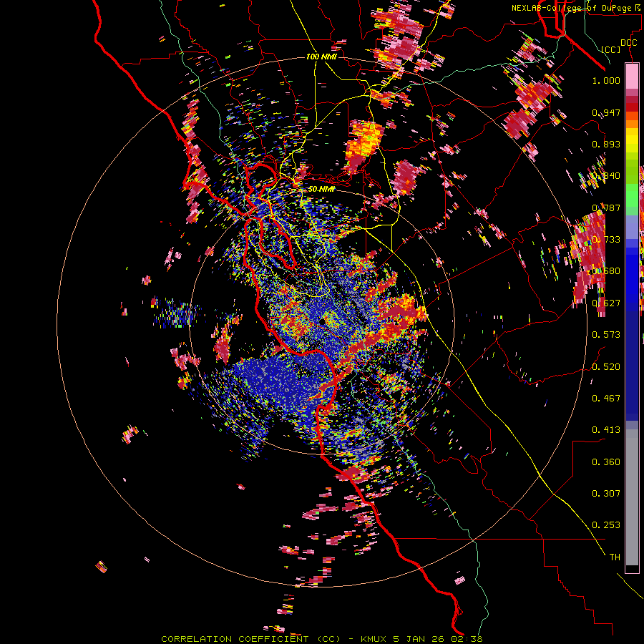Click the 50 NMI range ring label
This screenshot has width=644, height=644.
(321, 189)
